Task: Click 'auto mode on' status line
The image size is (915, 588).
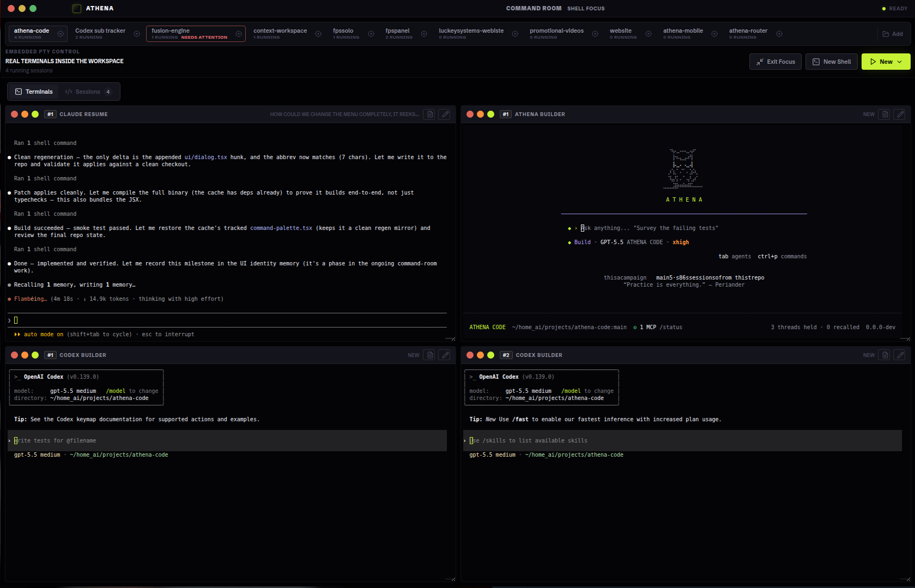Action: 38,335
